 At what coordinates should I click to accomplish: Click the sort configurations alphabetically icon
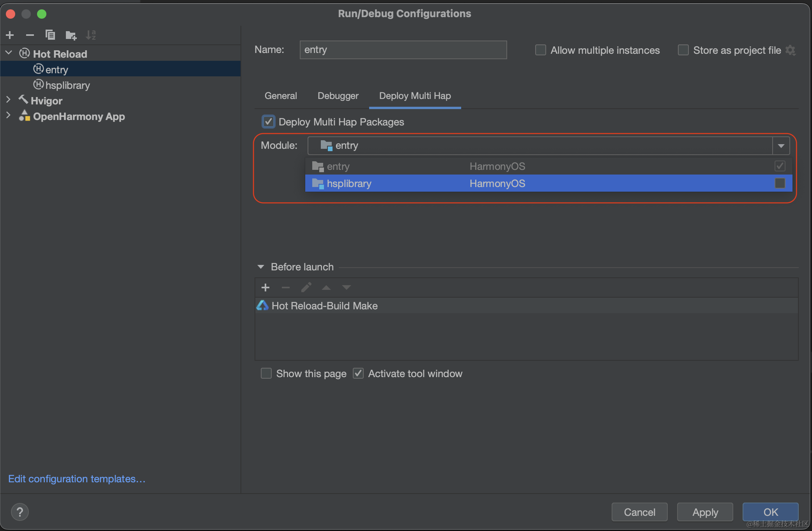[91, 35]
